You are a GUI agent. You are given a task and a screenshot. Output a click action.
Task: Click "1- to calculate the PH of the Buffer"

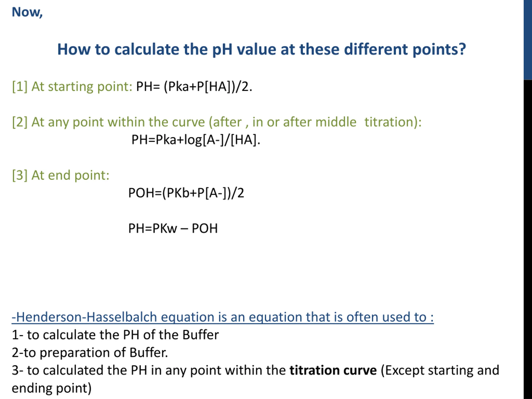click(115, 335)
